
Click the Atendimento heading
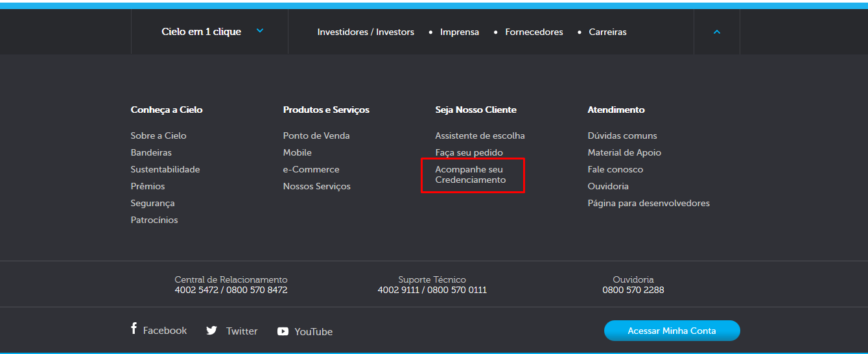(616, 110)
